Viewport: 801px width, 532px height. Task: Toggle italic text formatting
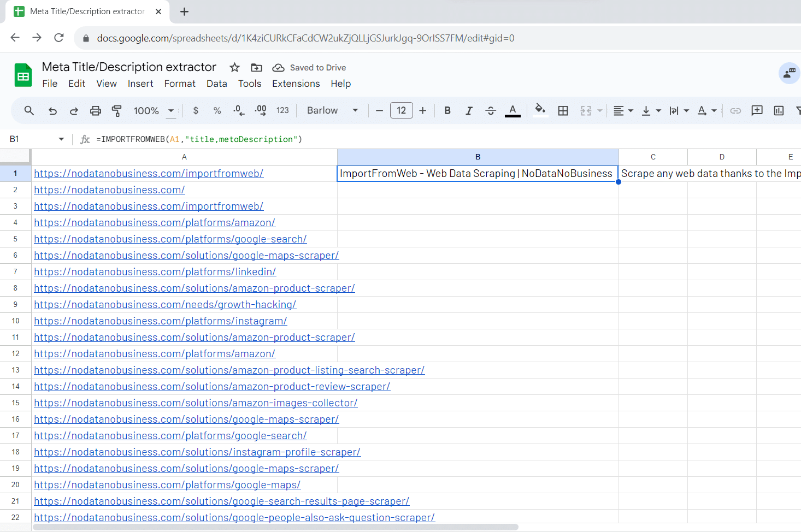pyautogui.click(x=468, y=111)
